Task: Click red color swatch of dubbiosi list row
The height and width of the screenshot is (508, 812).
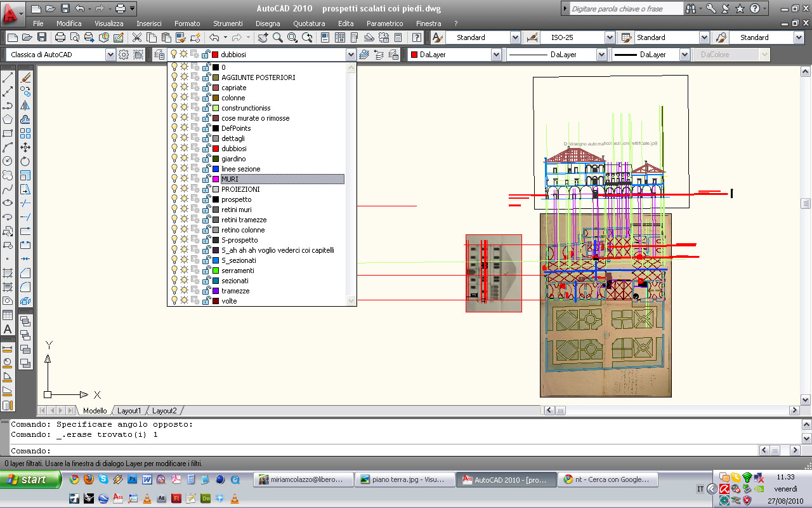Action: [216, 149]
